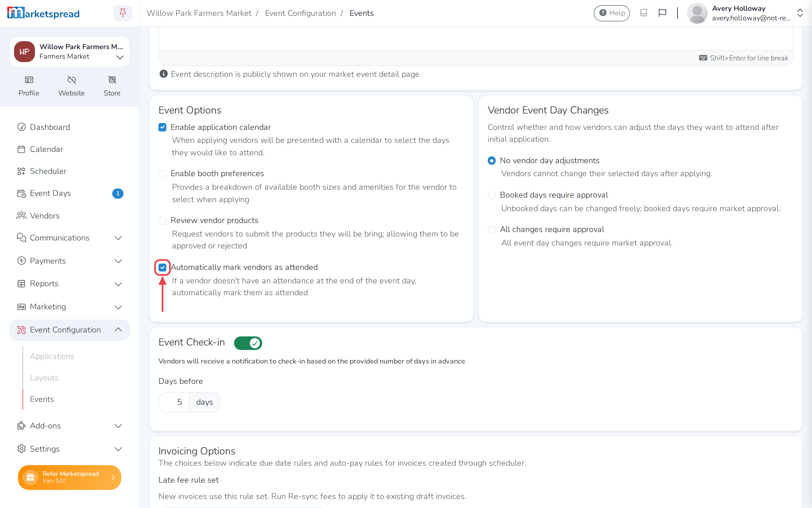Uncheck Enable application calendar
This screenshot has width=812, height=508.
pyautogui.click(x=162, y=127)
